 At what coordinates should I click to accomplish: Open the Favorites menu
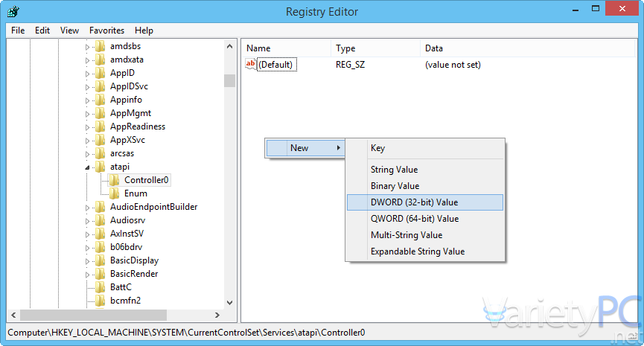click(x=106, y=31)
